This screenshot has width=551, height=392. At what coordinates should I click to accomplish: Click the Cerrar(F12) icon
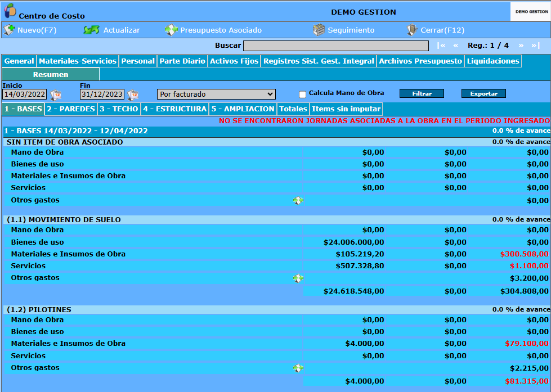pos(412,30)
